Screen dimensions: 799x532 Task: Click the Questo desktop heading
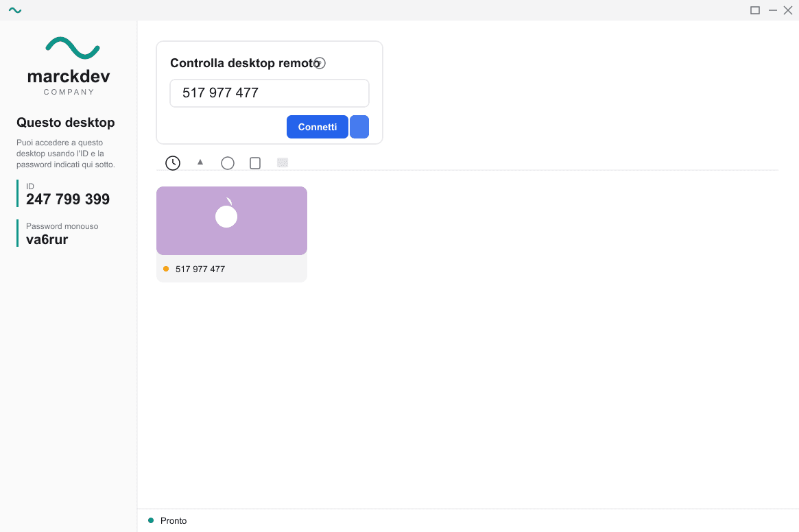66,123
